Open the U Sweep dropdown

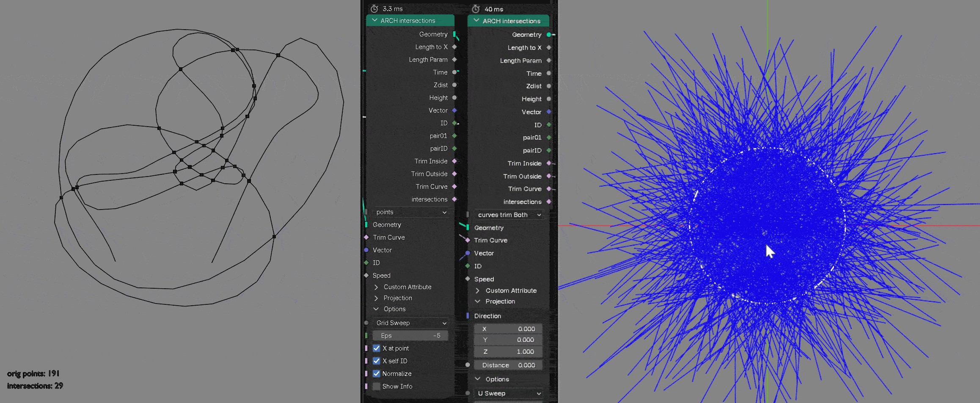point(508,393)
